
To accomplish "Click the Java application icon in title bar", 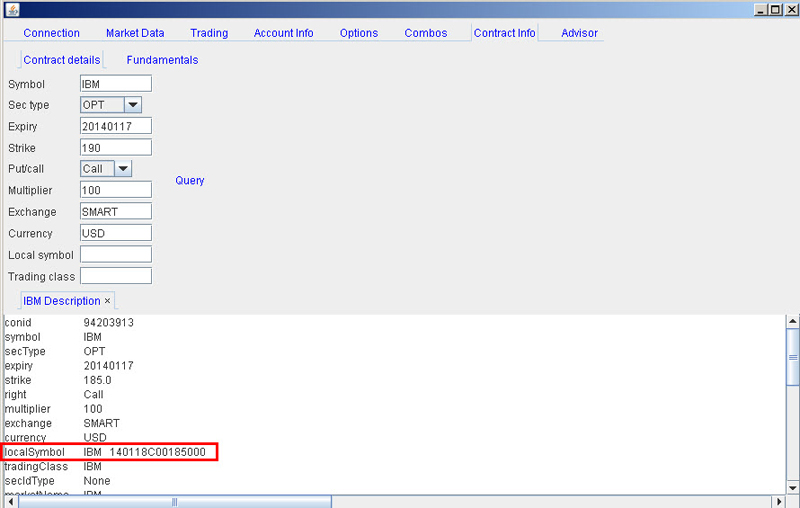I will pyautogui.click(x=13, y=9).
